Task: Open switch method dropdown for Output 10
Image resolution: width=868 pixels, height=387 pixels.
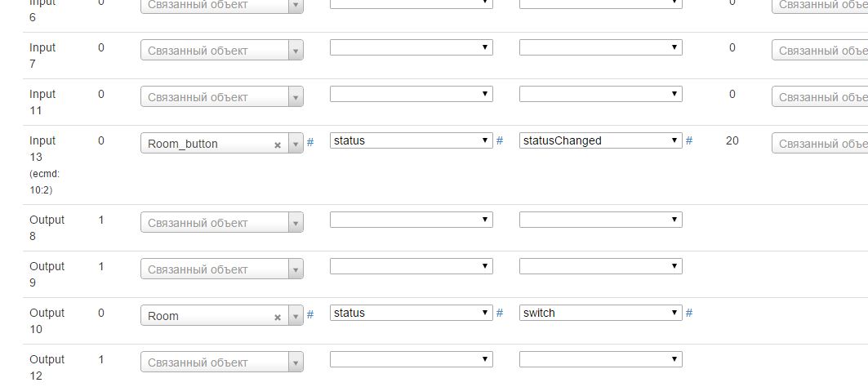Action: pos(600,313)
